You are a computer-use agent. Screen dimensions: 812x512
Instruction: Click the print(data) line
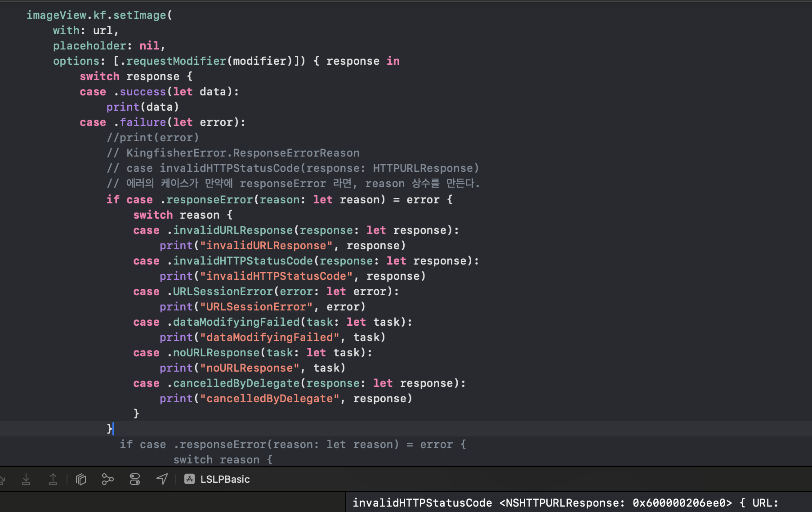coord(143,107)
